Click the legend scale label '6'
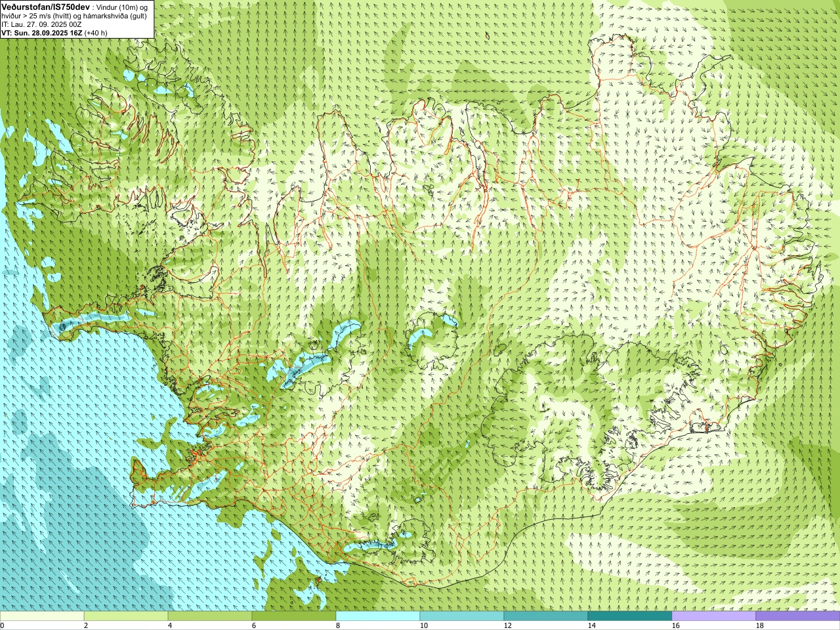Screen dimensions: 840x630 [254, 625]
